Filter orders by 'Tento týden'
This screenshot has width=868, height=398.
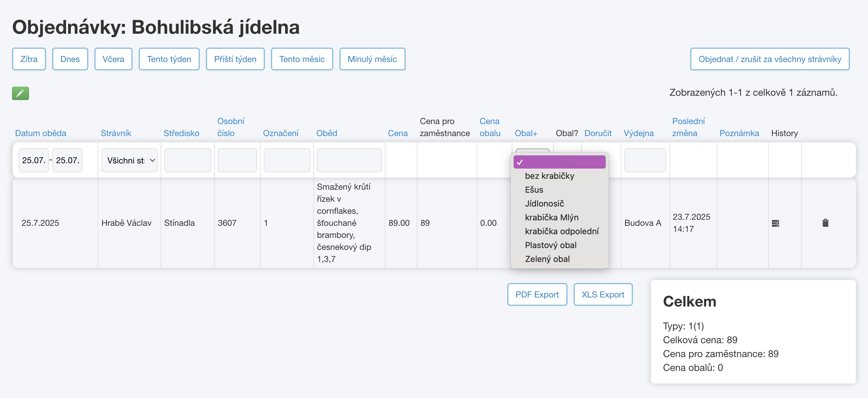click(169, 59)
